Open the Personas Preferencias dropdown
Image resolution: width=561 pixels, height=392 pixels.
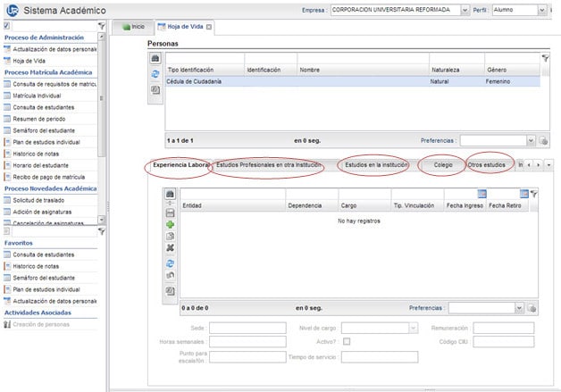[531, 140]
